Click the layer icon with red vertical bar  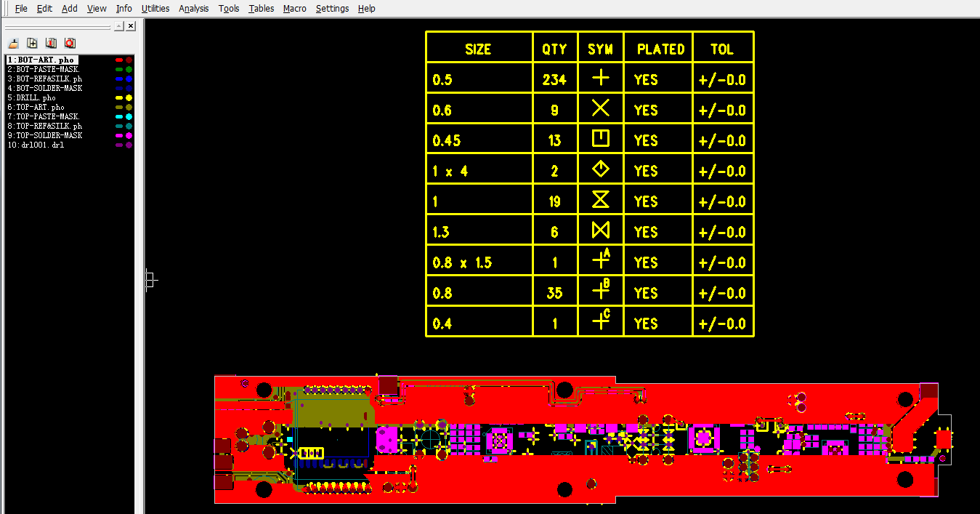click(51, 43)
